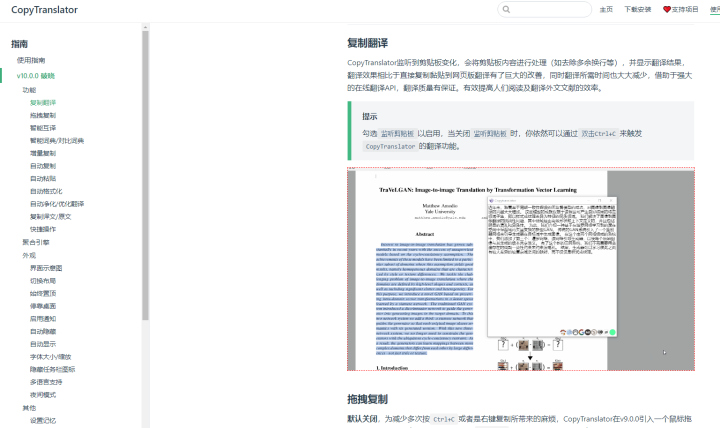The image size is (720, 428).
Task: Go to 始终置顶 sidebar link
Action: click(x=43, y=293)
